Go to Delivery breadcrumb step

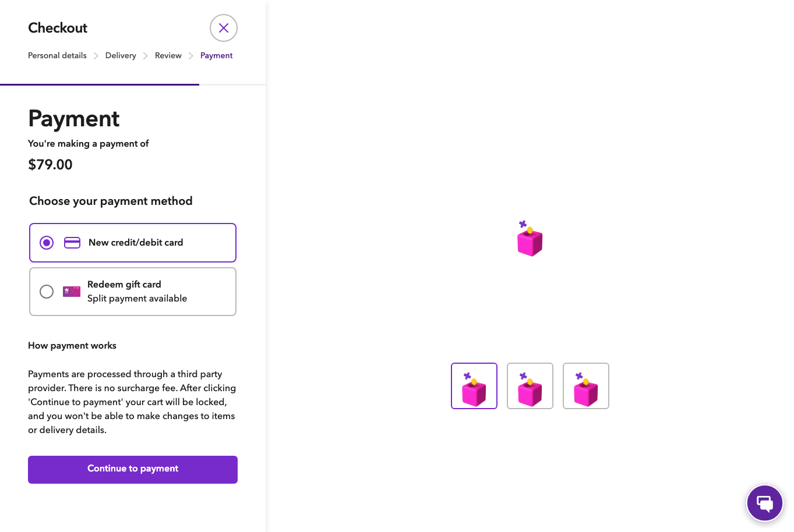(x=121, y=56)
